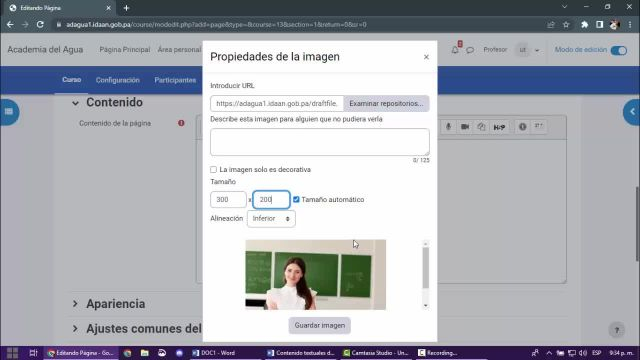This screenshot has width=640, height=360.
Task: Open the course index drawer button
Action: [x=9, y=112]
